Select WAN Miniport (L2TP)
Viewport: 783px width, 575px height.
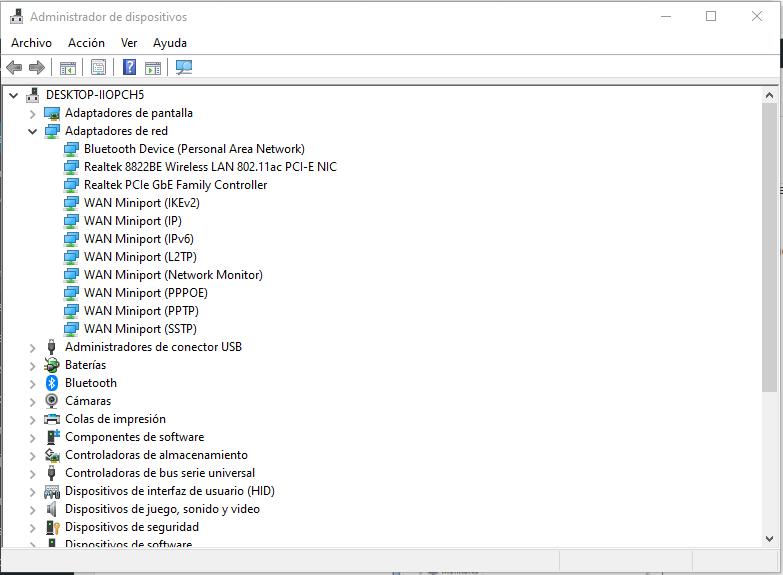140,257
